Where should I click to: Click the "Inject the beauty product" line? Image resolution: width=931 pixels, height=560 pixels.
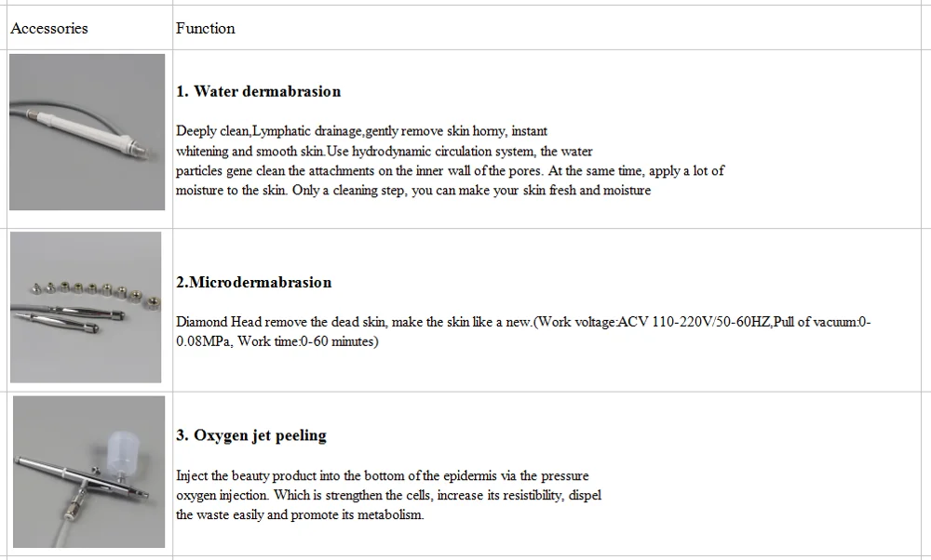pyautogui.click(x=383, y=476)
